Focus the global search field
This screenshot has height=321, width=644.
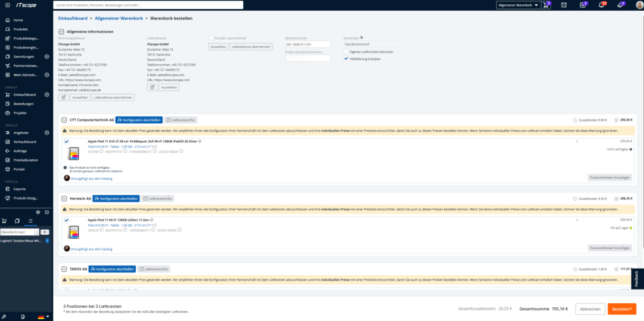coord(148,5)
